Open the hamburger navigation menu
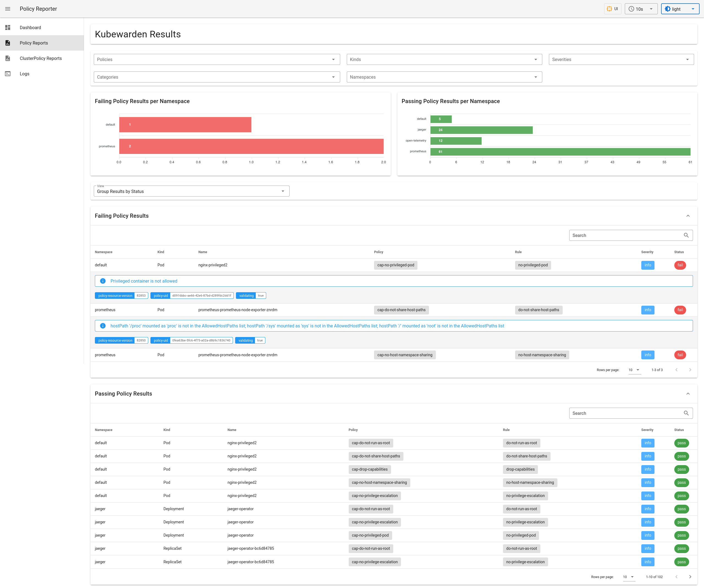 click(x=8, y=9)
